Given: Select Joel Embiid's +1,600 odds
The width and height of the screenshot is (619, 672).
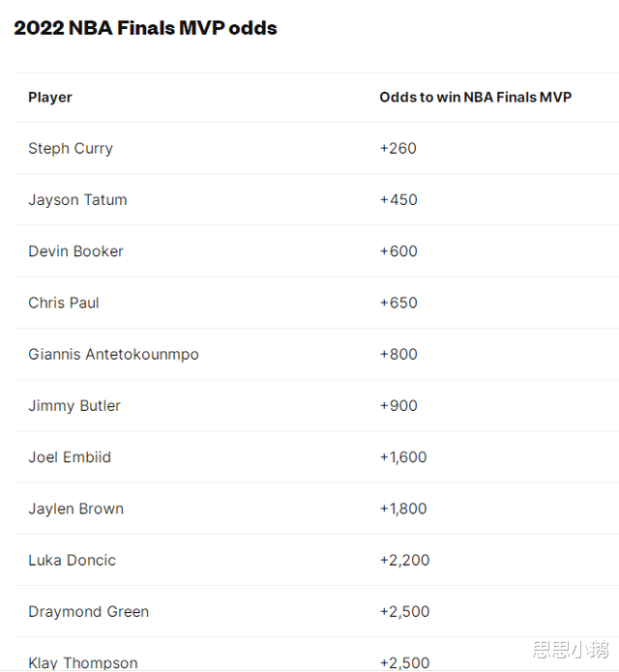Looking at the screenshot, I should click(403, 457).
